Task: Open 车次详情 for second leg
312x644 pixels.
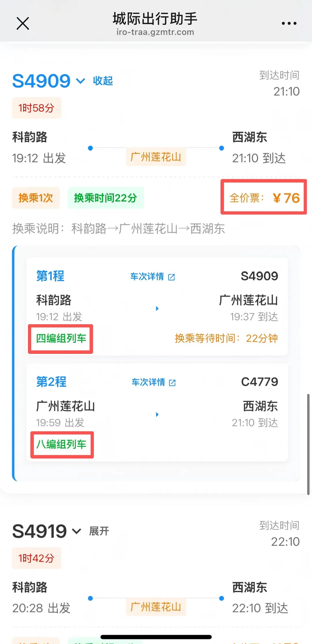Action: click(x=148, y=382)
